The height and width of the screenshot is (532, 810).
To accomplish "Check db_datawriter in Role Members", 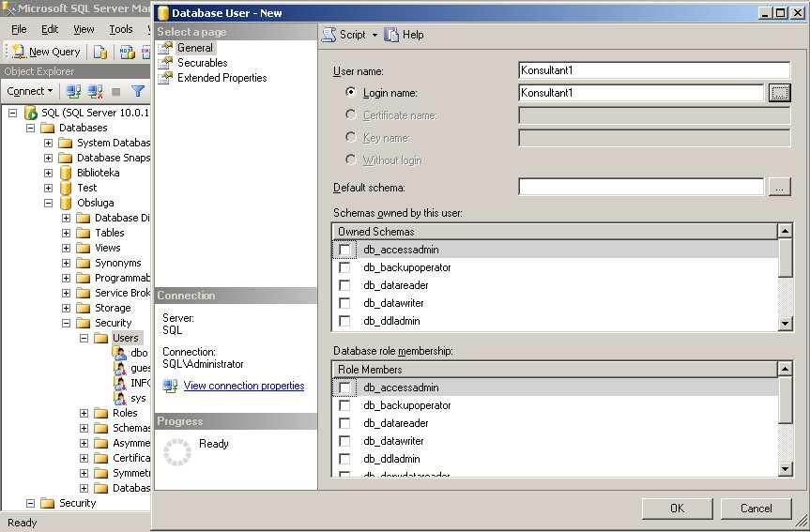I will coord(344,441).
